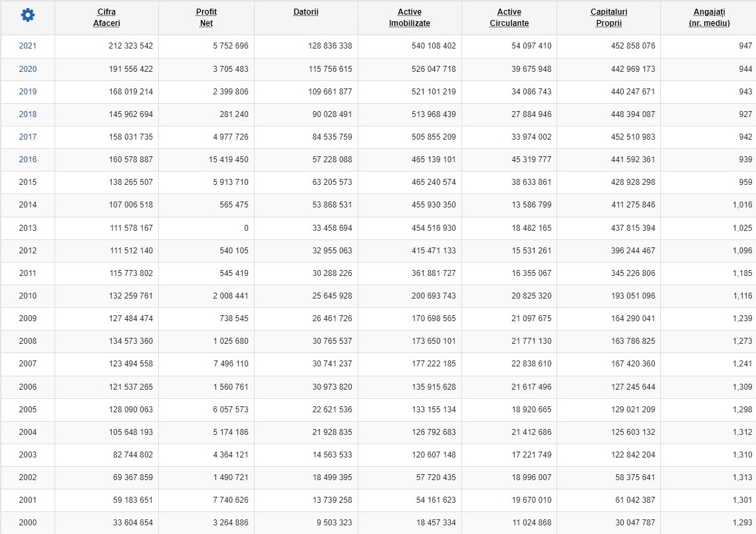Click current assets value 38 633 861

(x=531, y=182)
